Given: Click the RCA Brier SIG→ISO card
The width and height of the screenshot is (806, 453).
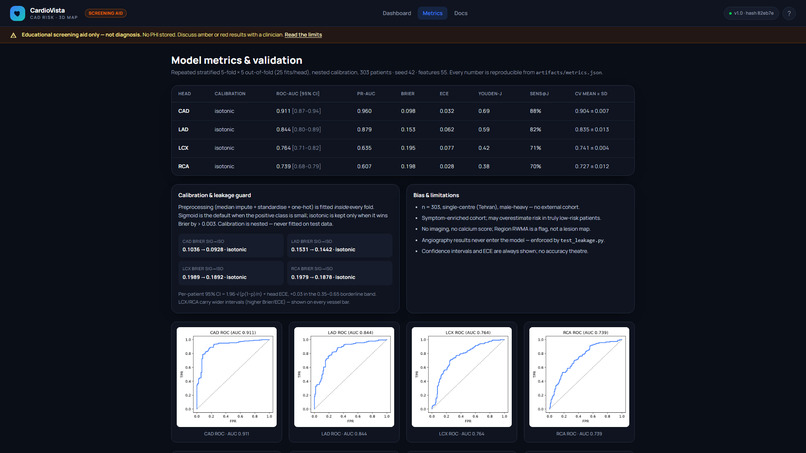Looking at the screenshot, I should coord(339,273).
